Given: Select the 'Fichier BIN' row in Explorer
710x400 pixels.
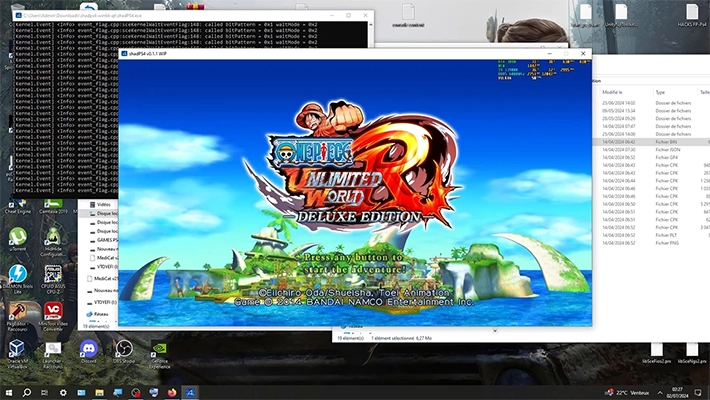Looking at the screenshot, I should (651, 142).
